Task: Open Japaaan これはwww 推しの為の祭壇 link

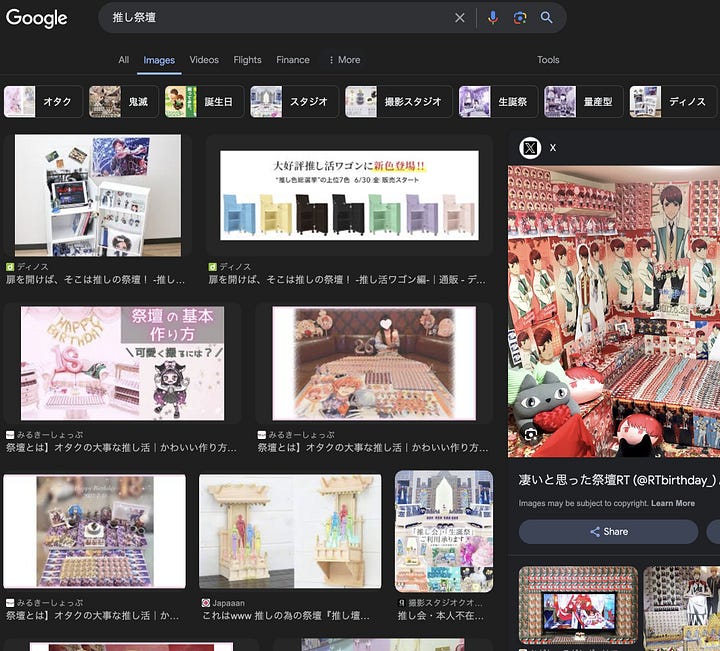Action: pos(286,616)
